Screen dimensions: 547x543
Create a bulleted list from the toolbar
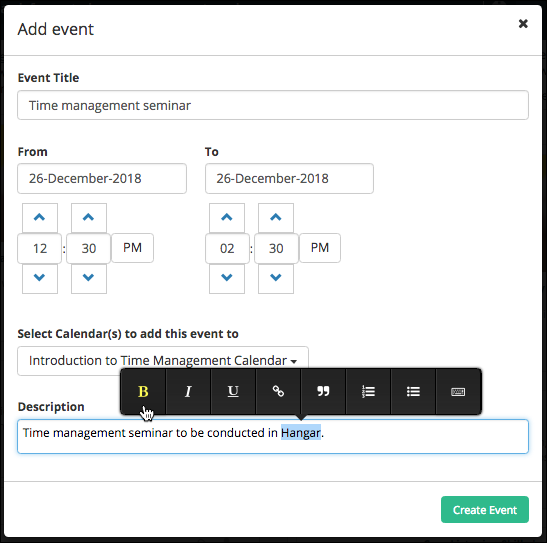tap(413, 391)
